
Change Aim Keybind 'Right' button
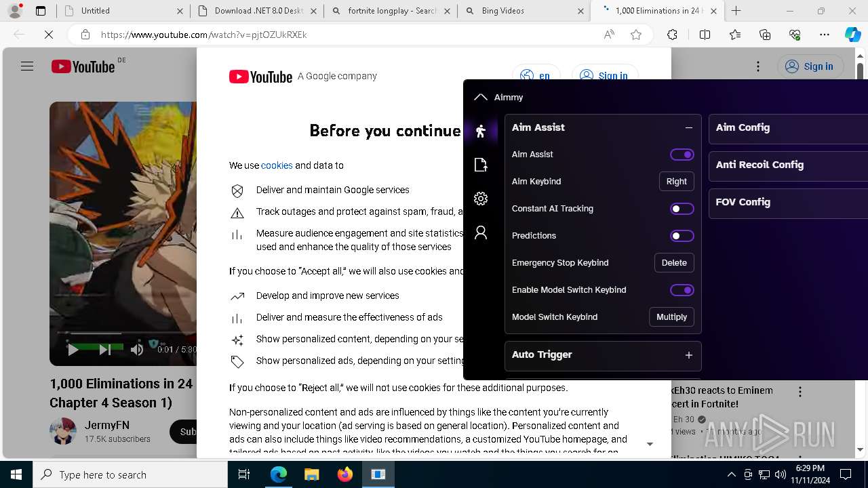(x=677, y=182)
